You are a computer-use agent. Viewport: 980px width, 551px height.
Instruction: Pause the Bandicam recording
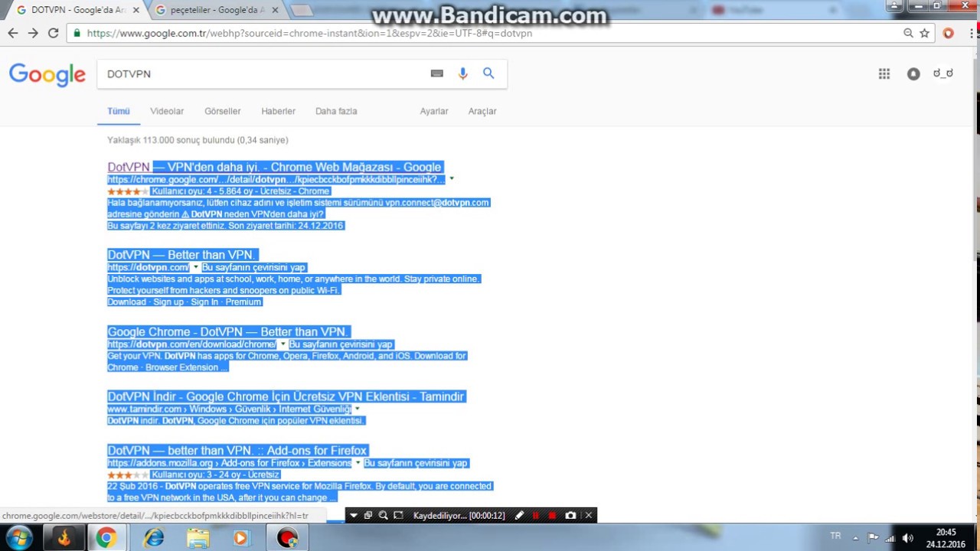pos(535,515)
